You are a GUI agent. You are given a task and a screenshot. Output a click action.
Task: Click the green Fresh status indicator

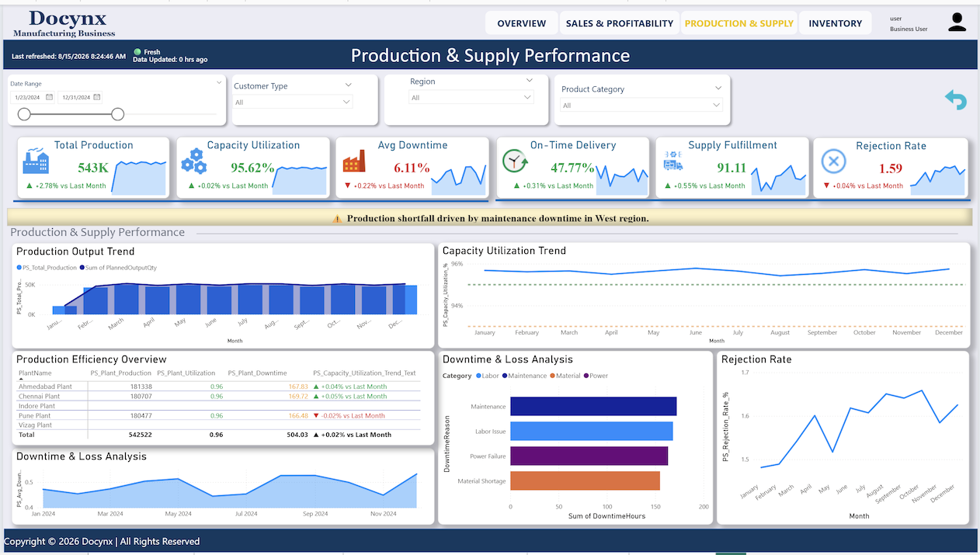pyautogui.click(x=137, y=52)
